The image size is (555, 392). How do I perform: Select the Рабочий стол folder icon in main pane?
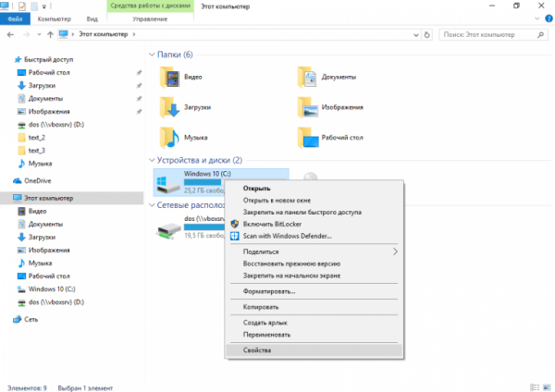[307, 138]
